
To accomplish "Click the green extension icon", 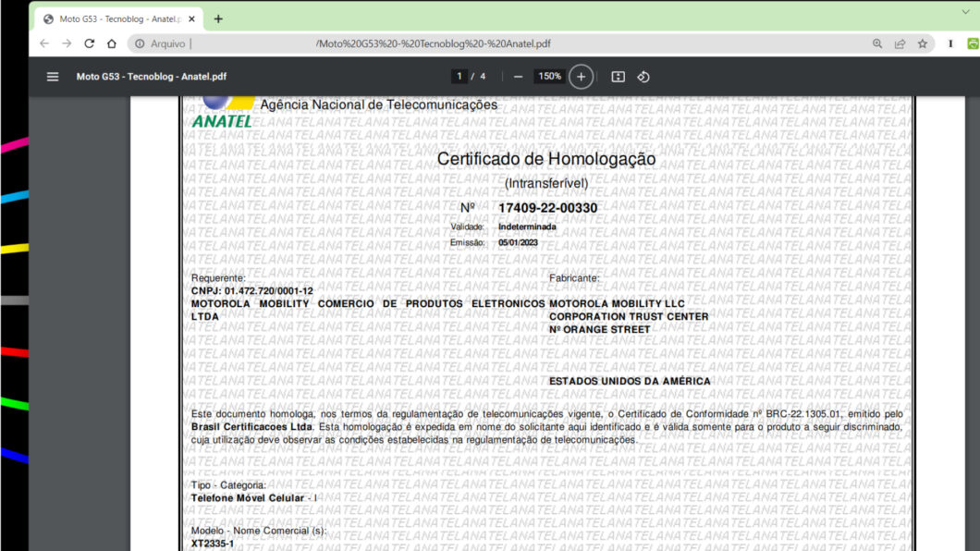I will [974, 43].
